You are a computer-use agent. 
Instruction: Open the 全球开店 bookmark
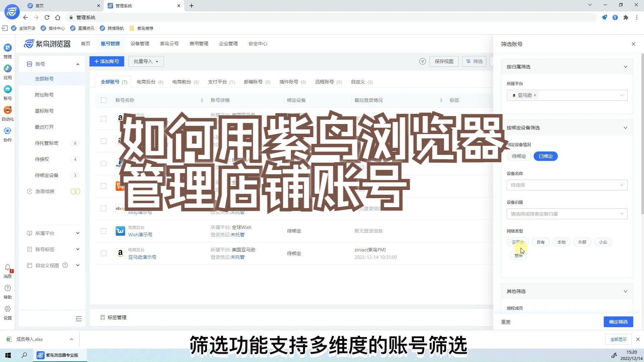pyautogui.click(x=23, y=28)
